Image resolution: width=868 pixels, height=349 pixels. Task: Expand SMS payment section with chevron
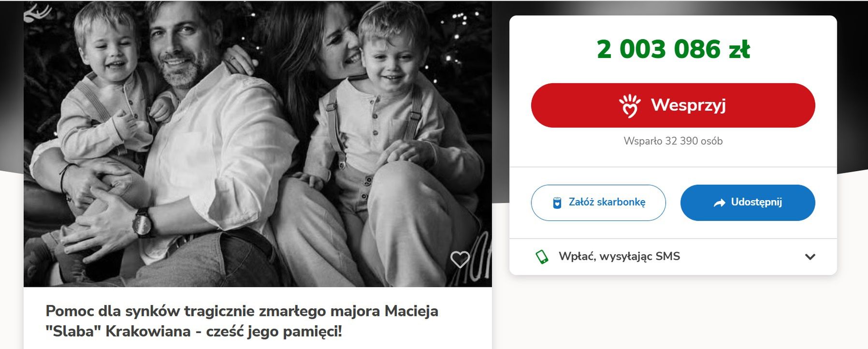click(x=810, y=257)
